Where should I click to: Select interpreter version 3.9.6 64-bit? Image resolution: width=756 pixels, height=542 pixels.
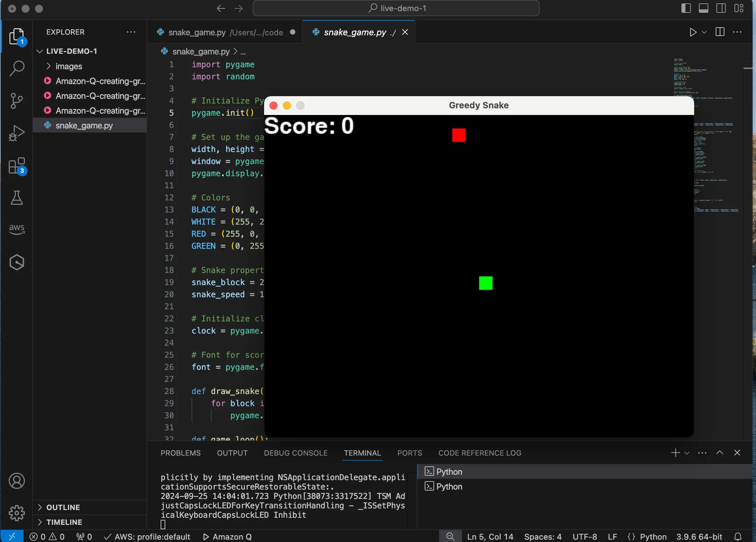(x=699, y=537)
